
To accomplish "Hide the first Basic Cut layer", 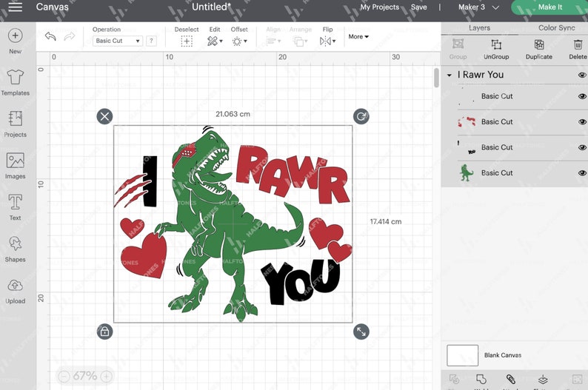I will click(x=582, y=96).
